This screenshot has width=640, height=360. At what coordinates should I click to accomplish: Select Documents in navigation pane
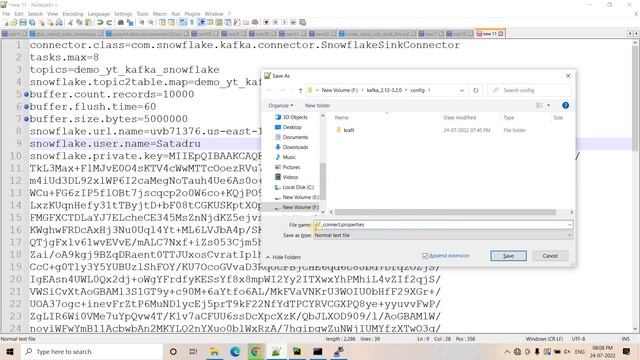295,137
